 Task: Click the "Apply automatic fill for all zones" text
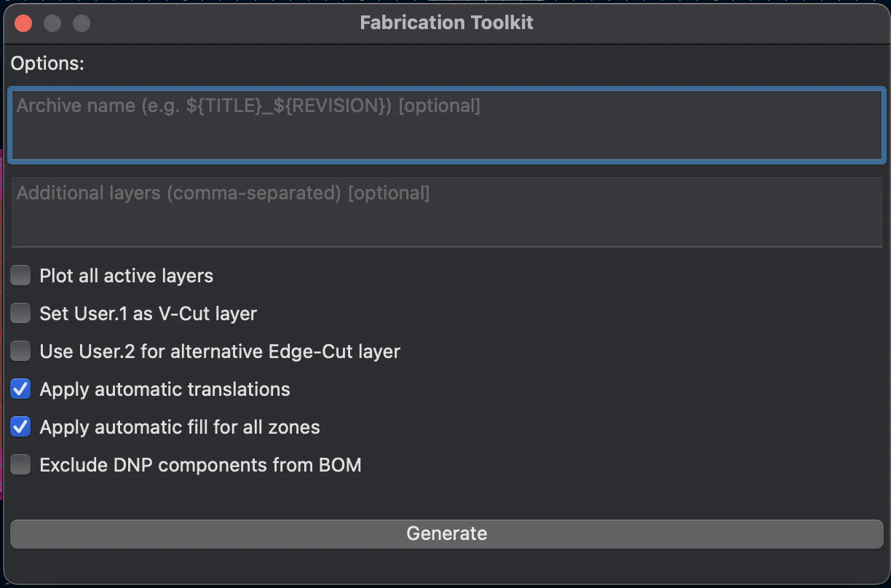(x=180, y=428)
